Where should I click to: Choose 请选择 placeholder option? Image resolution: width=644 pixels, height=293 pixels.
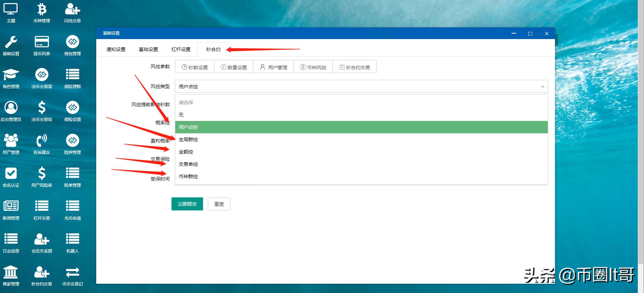pos(362,102)
